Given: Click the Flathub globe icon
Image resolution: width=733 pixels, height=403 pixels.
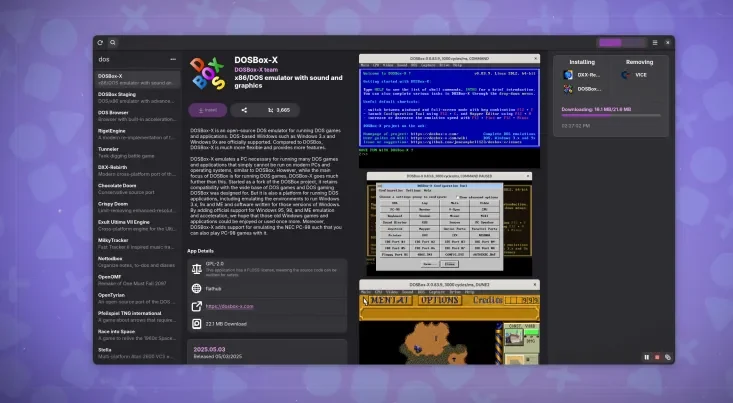Looking at the screenshot, I should tap(197, 288).
